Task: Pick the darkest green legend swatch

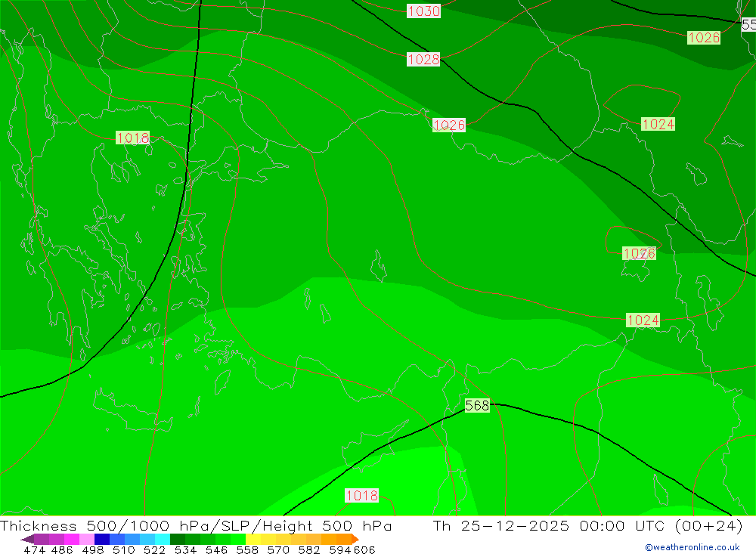Action: tap(178, 539)
